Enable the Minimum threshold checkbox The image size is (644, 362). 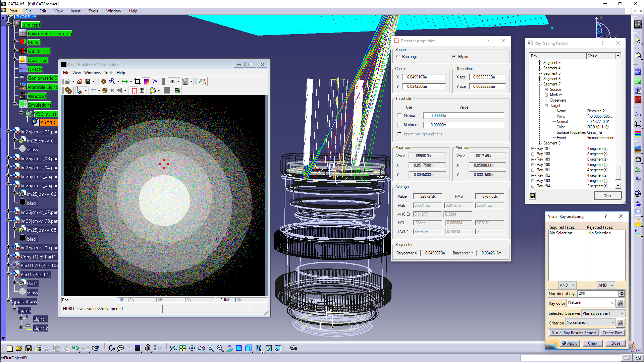(x=399, y=115)
